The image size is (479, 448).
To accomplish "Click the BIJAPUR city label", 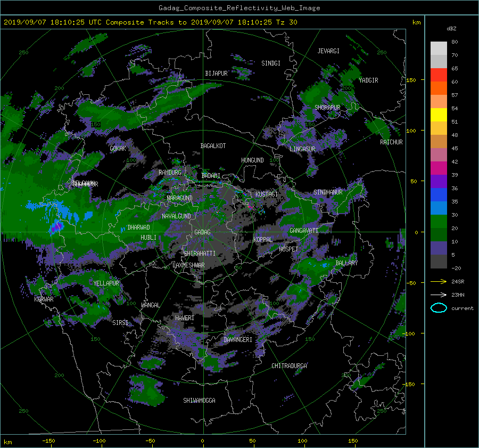I will pos(216,74).
